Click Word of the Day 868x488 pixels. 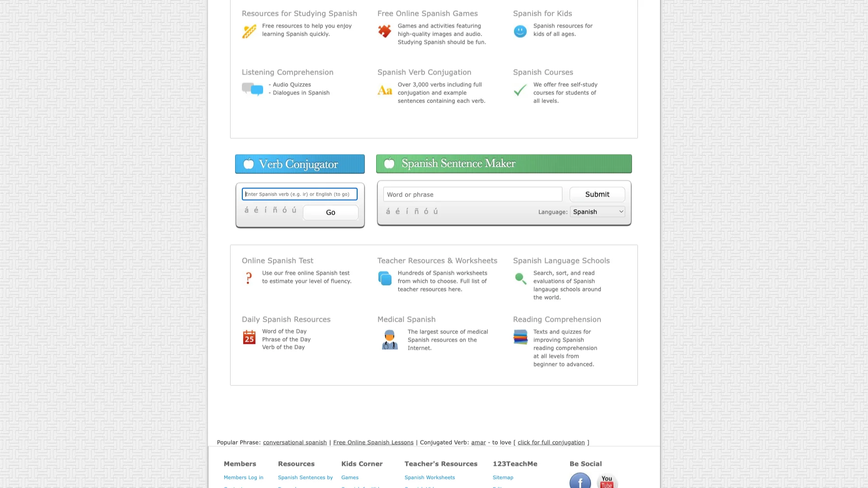[x=284, y=331]
